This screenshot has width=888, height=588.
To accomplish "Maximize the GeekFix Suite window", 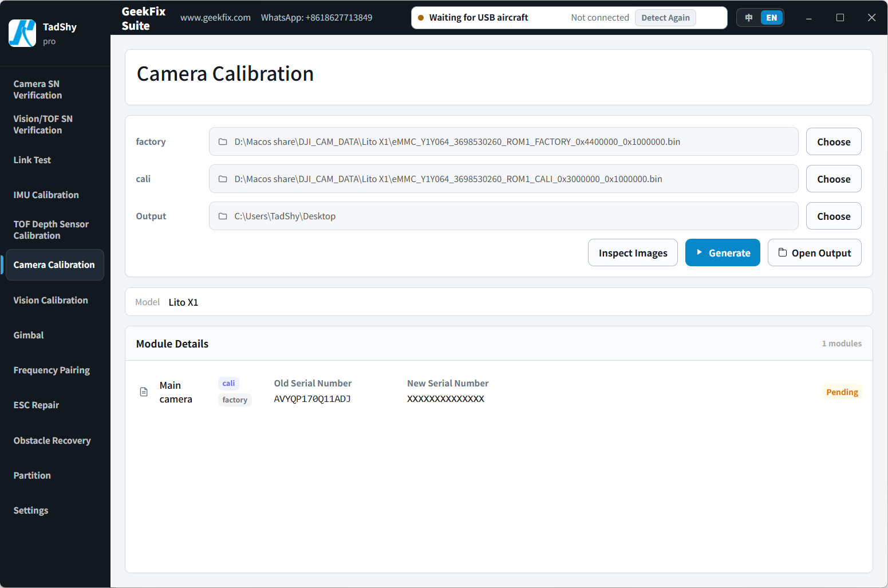I will pyautogui.click(x=840, y=18).
